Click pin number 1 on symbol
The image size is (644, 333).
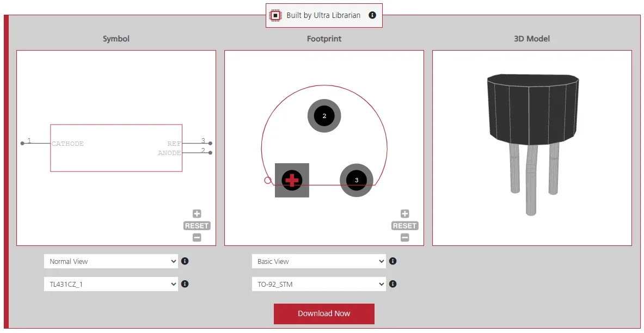tap(29, 141)
